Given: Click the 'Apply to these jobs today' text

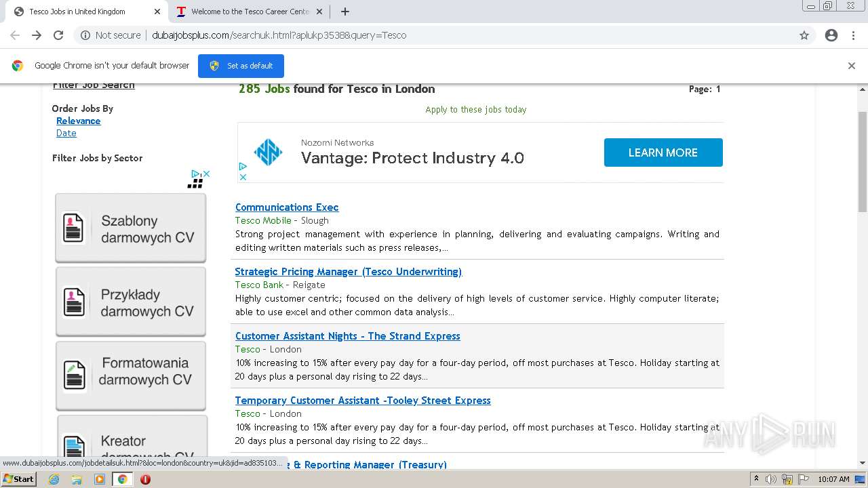Looking at the screenshot, I should [x=476, y=109].
